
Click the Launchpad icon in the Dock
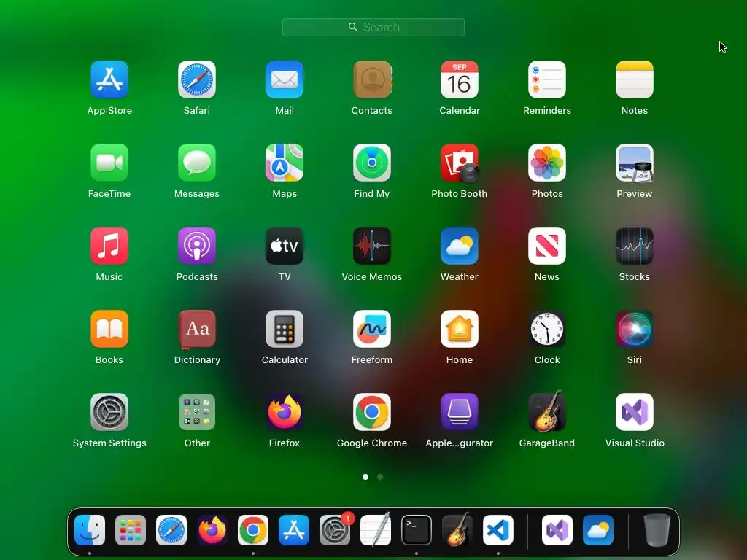tap(131, 530)
